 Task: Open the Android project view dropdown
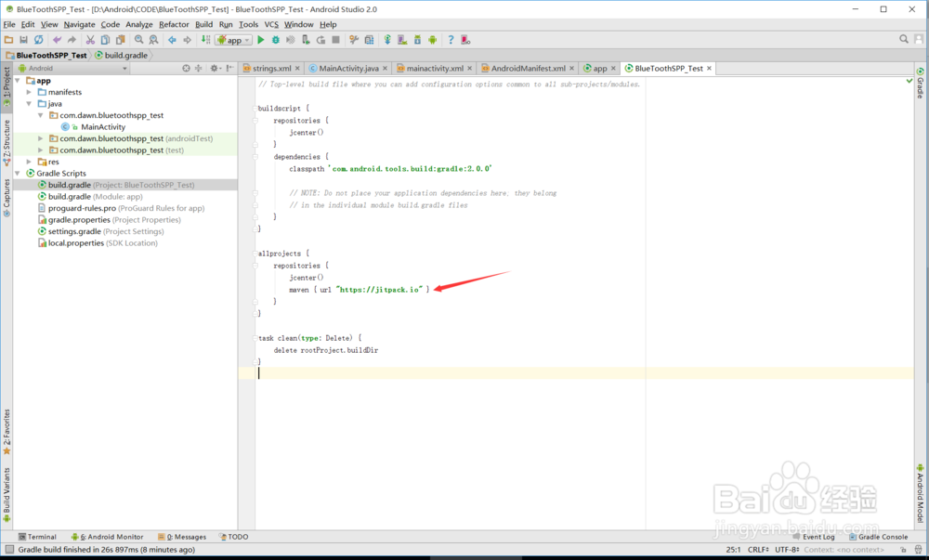pos(72,68)
